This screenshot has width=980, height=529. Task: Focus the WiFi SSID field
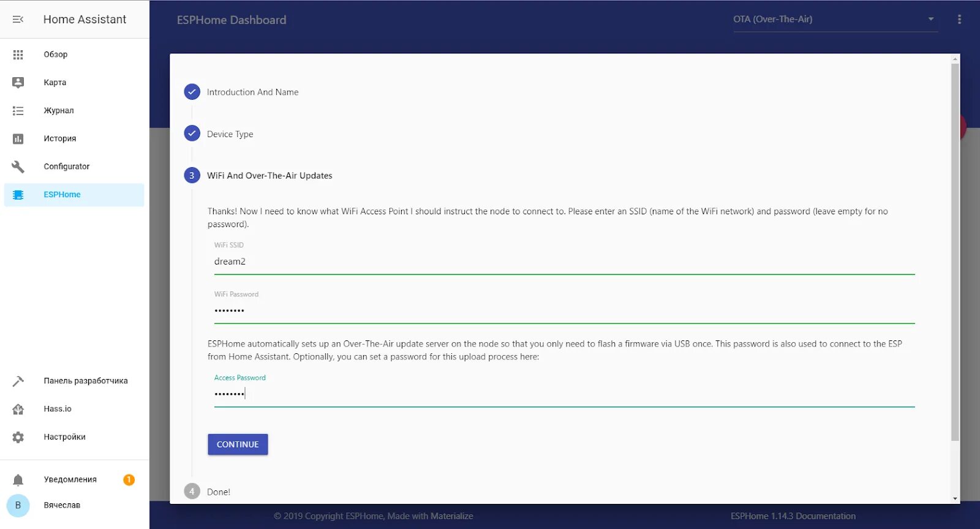[564, 261]
